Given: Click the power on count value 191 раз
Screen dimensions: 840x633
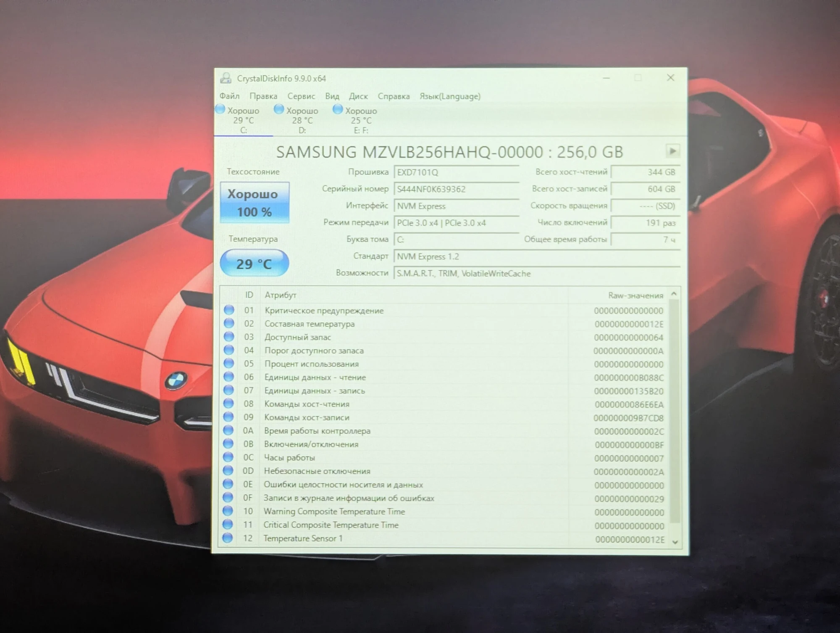Looking at the screenshot, I should point(645,223).
